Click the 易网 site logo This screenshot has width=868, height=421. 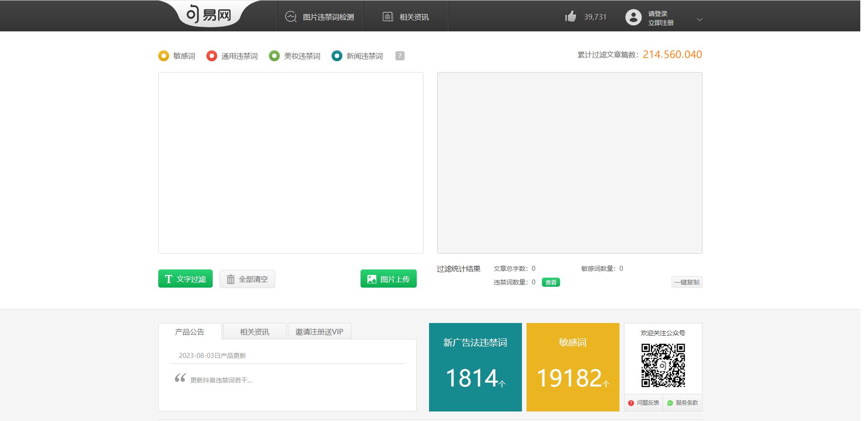[208, 14]
